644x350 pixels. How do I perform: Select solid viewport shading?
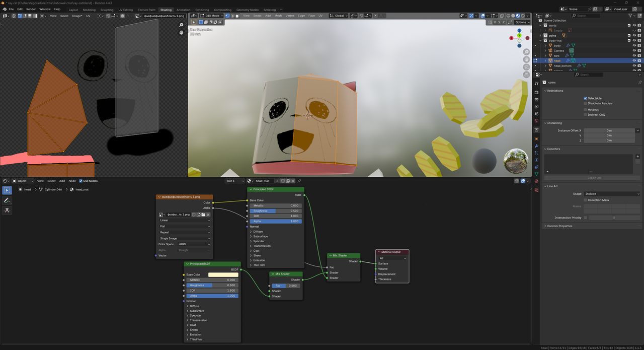(513, 16)
